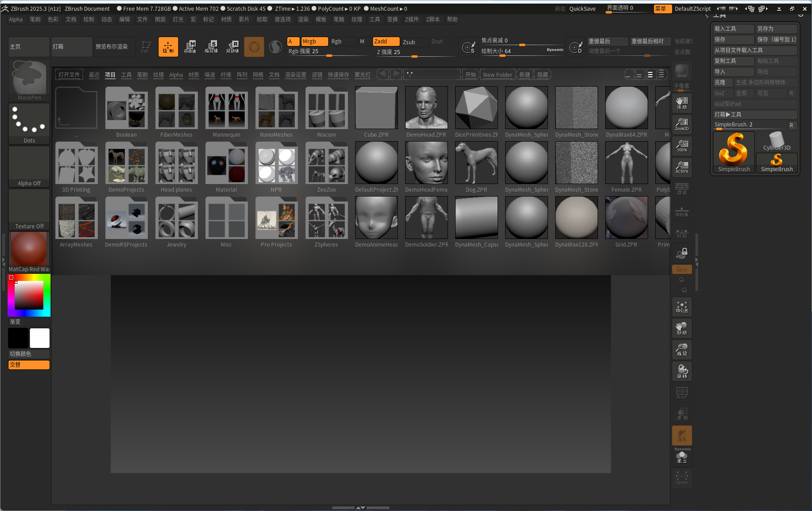Open the 菜单 (Menus) toggle
Image resolution: width=812 pixels, height=511 pixels.
[x=663, y=8]
